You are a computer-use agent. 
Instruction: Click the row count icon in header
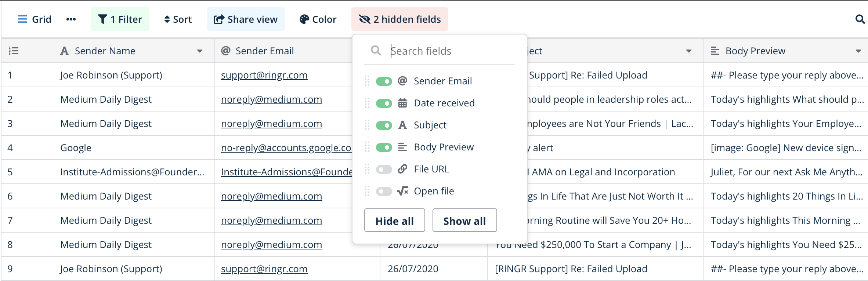pyautogui.click(x=14, y=51)
